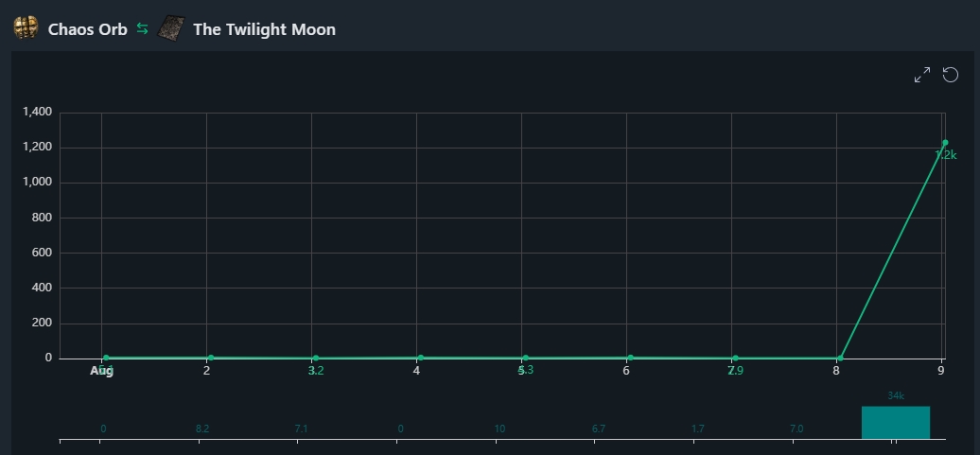Click the data point labeled 3.2

pyautogui.click(x=316, y=359)
